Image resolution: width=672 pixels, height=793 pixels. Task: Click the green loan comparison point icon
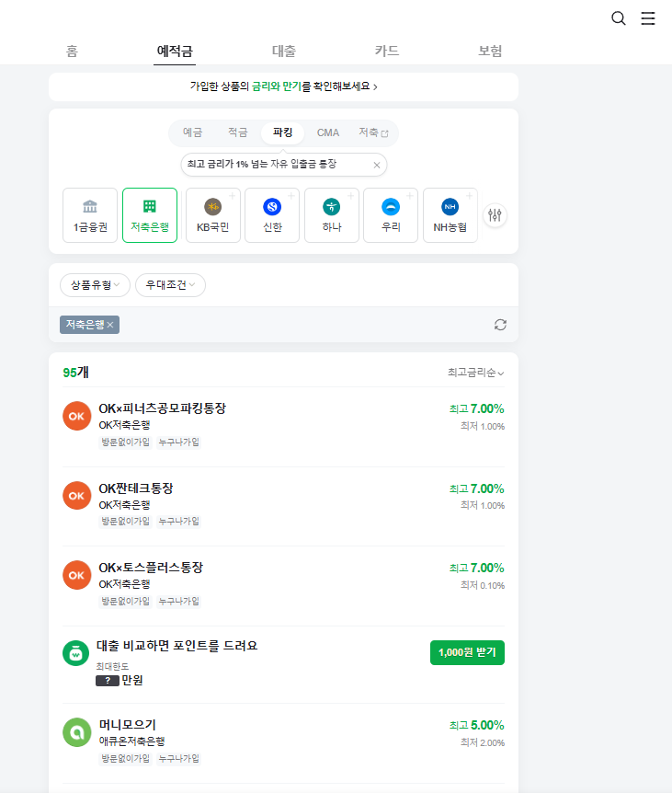[75, 653]
